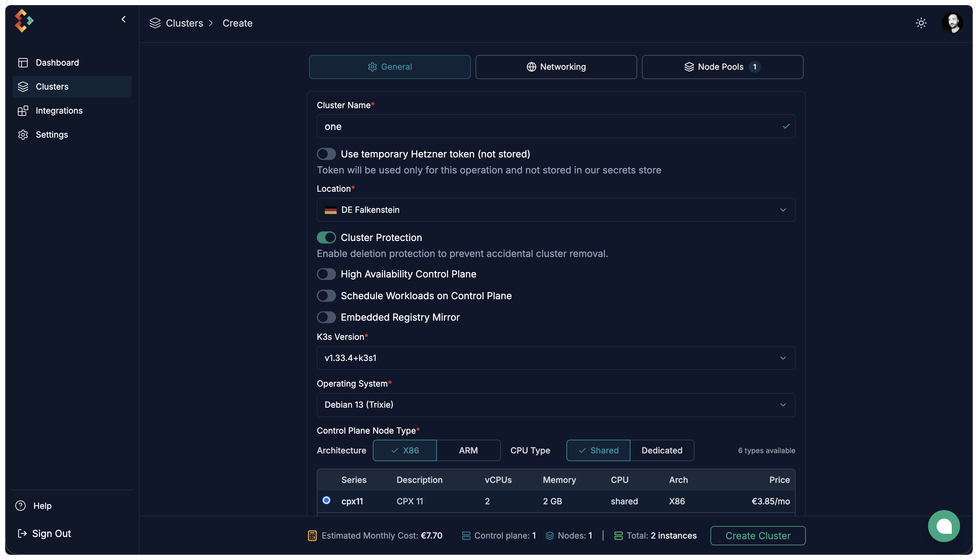The width and height of the screenshot is (978, 560).
Task: Switch to the Node Pools tab
Action: point(722,67)
